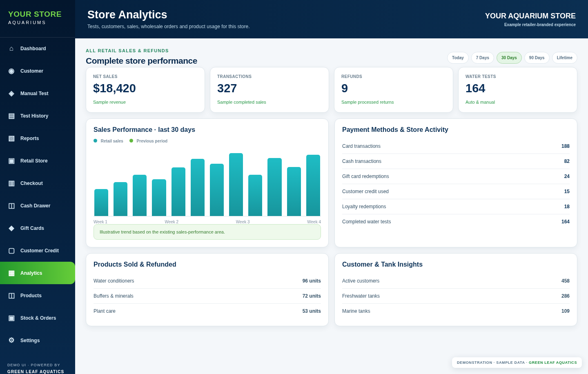Click the Refunds 9 card
The height and width of the screenshot is (374, 588).
pyautogui.click(x=394, y=90)
